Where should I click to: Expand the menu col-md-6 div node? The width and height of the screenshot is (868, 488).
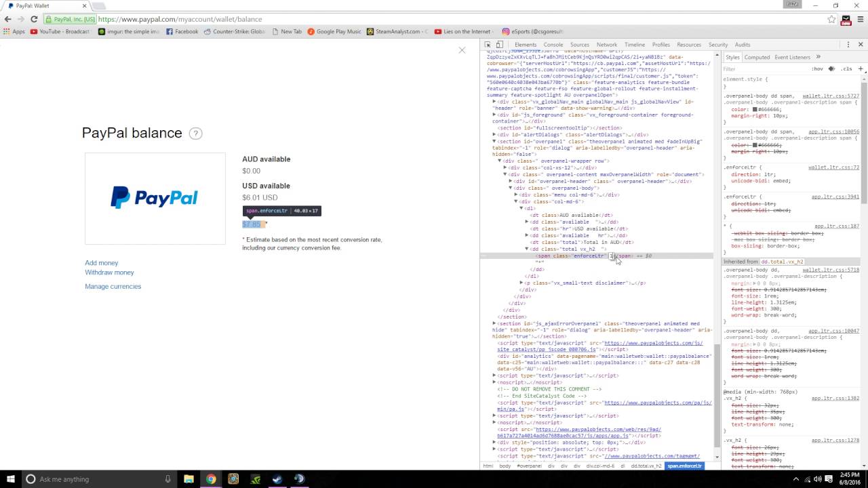click(516, 195)
